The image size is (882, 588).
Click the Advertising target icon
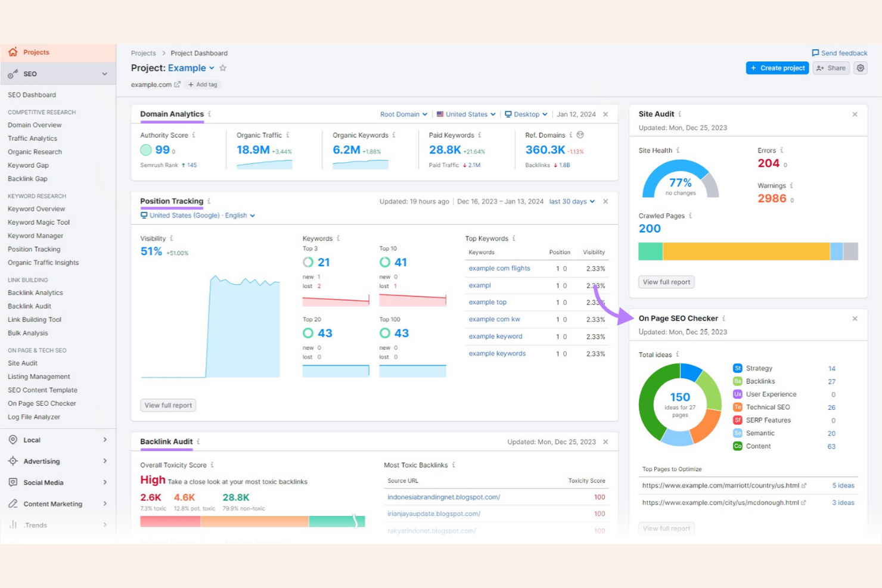(13, 461)
